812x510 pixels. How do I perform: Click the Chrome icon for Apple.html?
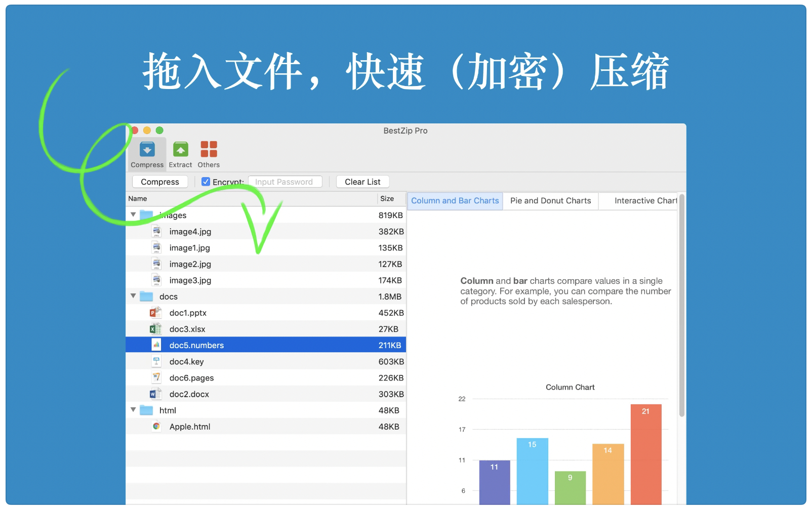pos(157,426)
